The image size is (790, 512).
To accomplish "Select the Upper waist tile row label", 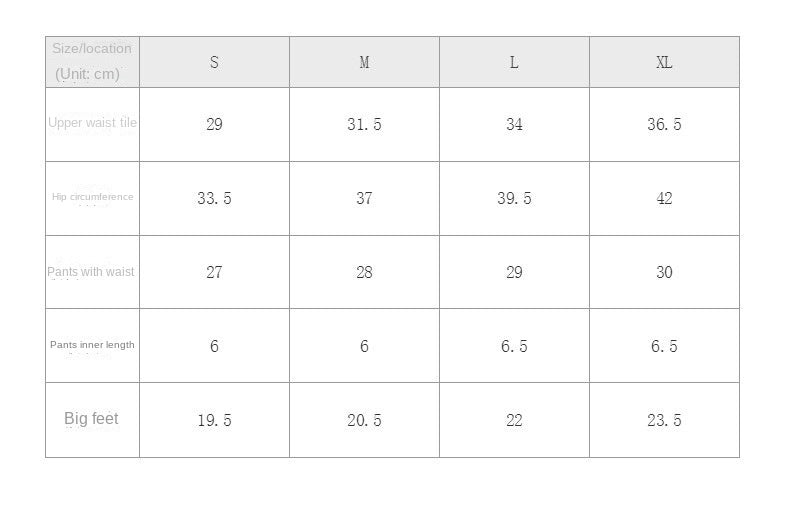I will (92, 123).
